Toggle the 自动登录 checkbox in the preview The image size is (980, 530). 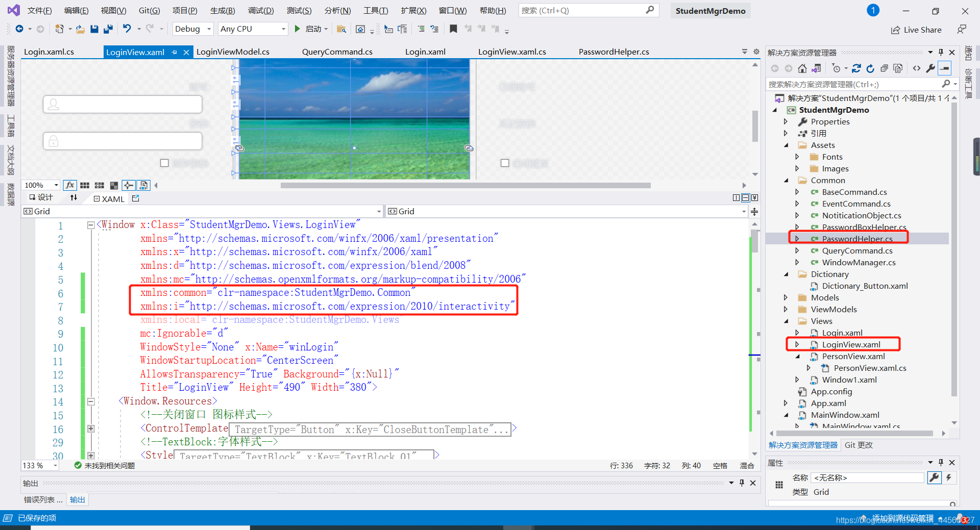pyautogui.click(x=505, y=163)
